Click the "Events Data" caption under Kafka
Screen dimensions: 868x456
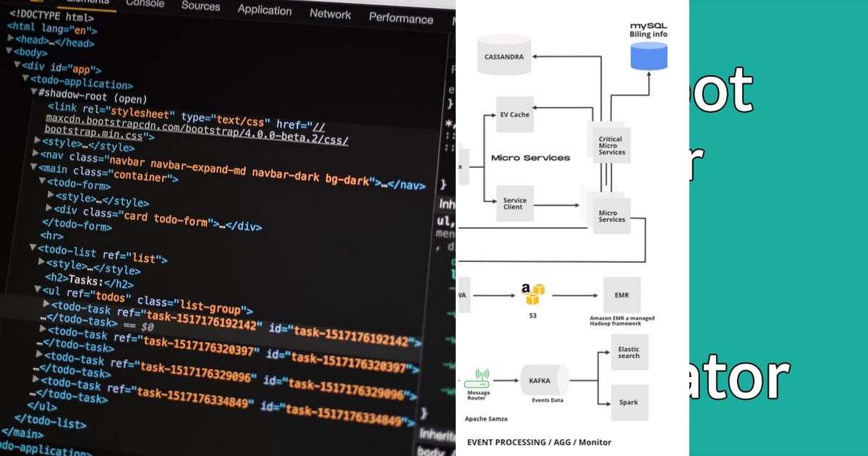click(547, 400)
